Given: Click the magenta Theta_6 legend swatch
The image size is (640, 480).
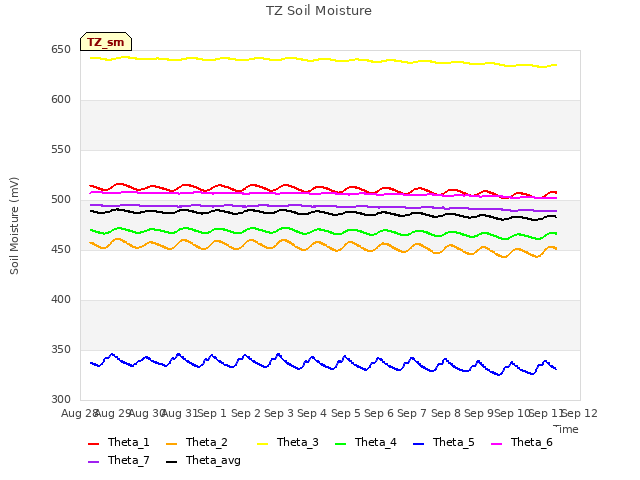Looking at the screenshot, I should coord(496,444).
